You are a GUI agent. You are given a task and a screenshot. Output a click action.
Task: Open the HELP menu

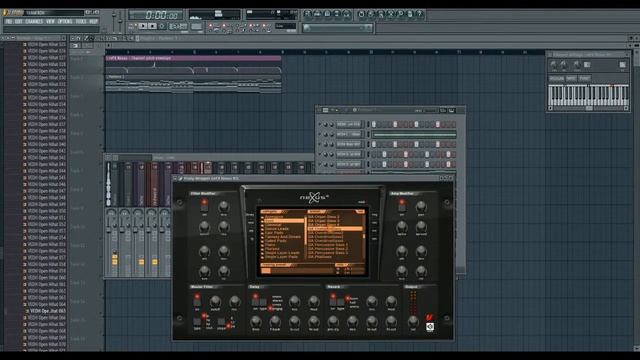(x=93, y=22)
